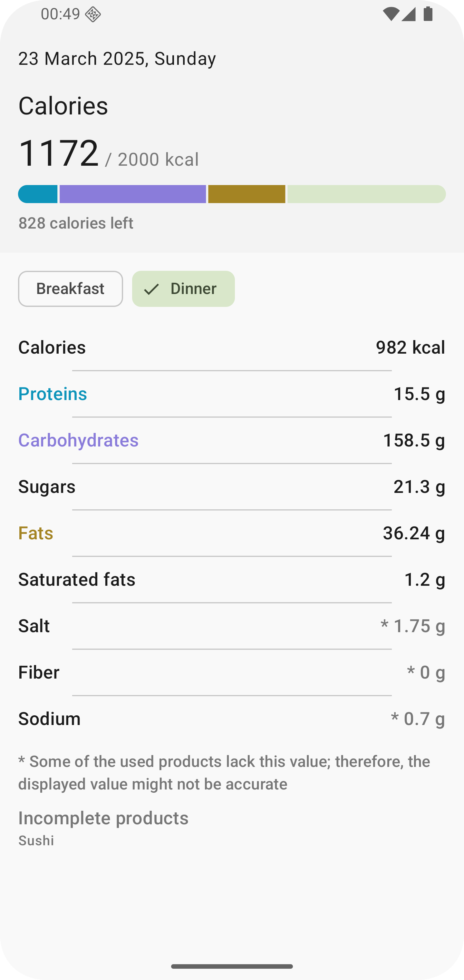Enable the Breakfast meal filter chip

[70, 289]
